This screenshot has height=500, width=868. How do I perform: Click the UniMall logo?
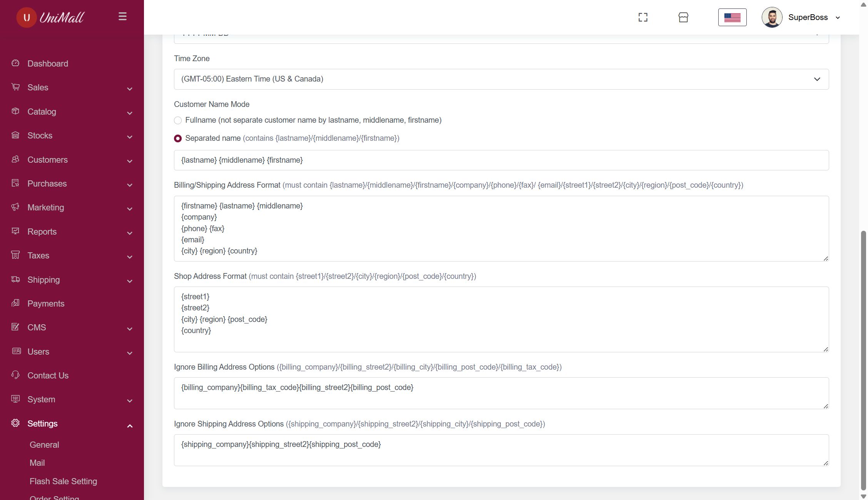point(50,17)
